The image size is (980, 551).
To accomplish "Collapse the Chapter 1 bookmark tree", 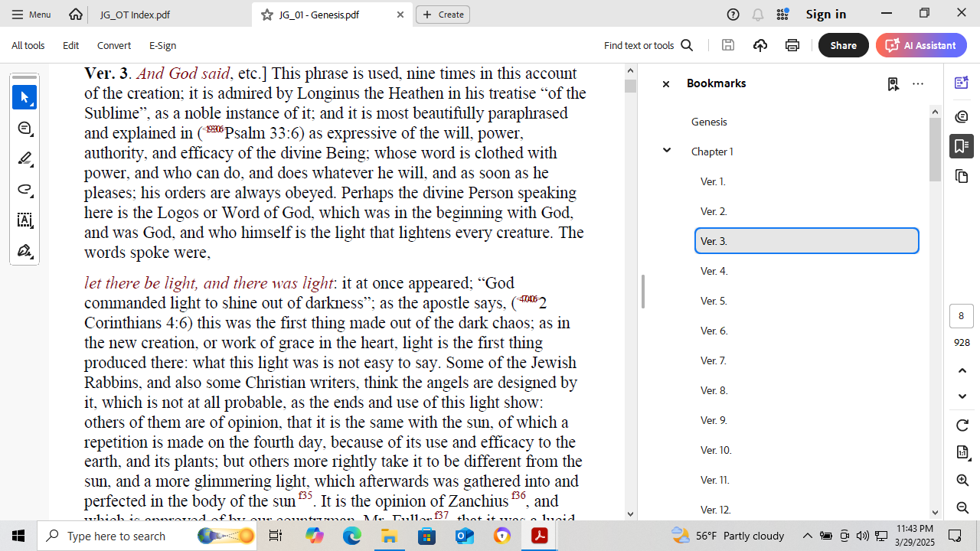I will [x=667, y=151].
